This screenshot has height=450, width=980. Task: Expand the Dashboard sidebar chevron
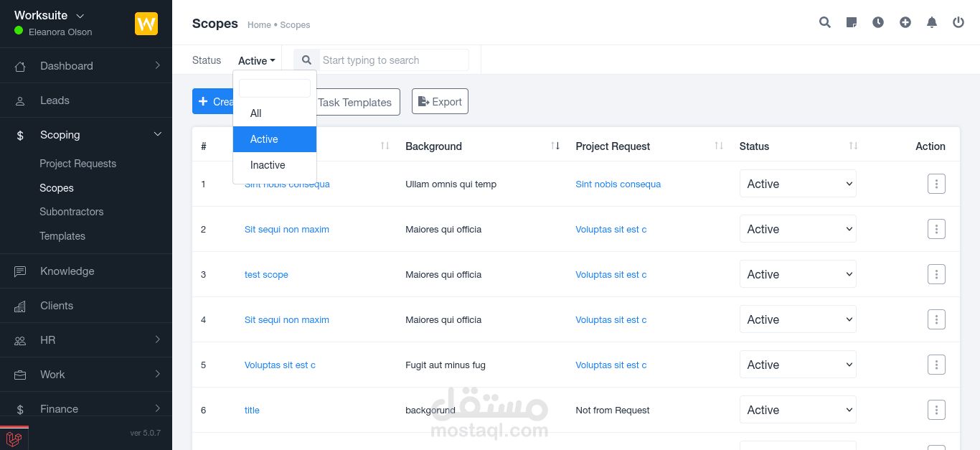[157, 66]
